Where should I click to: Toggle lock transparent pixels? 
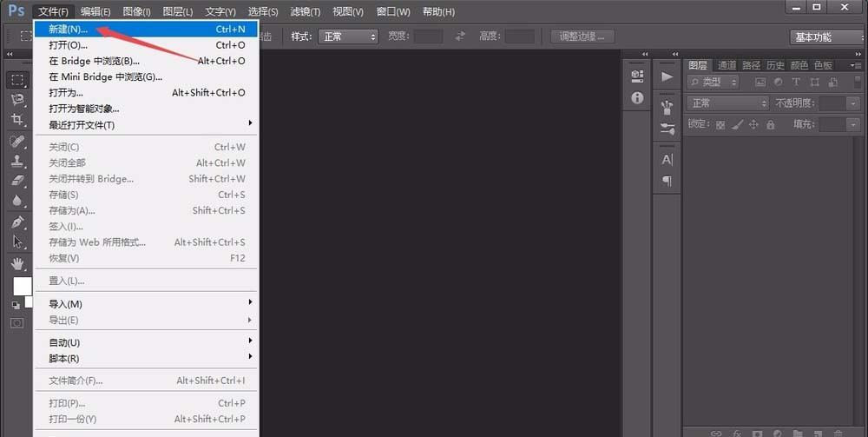point(720,124)
